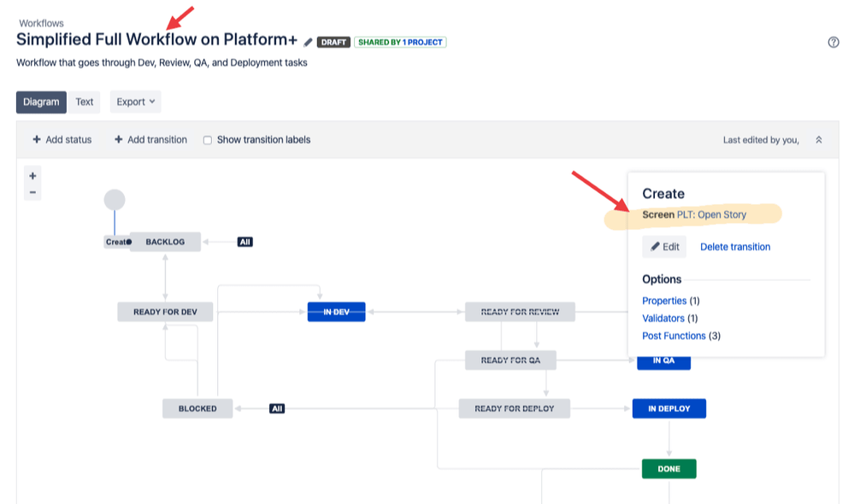The image size is (854, 504).
Task: Select the READY FOR QA status node
Action: click(x=510, y=360)
